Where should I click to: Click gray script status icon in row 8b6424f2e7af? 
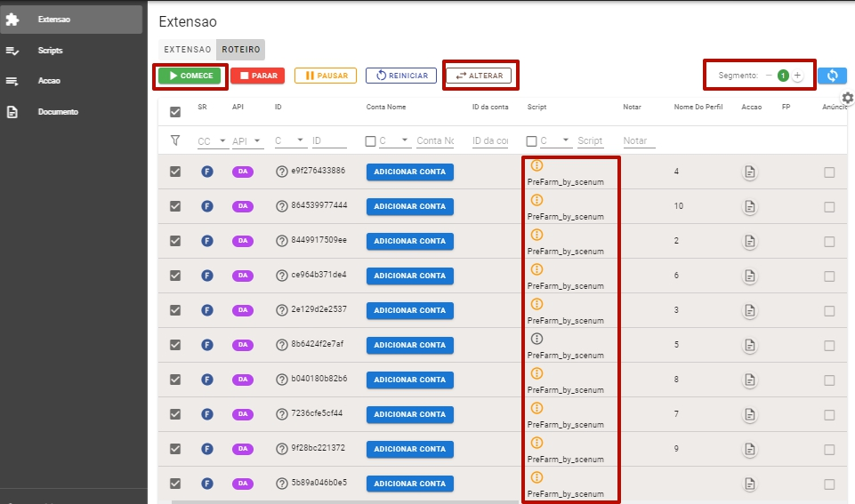536,339
